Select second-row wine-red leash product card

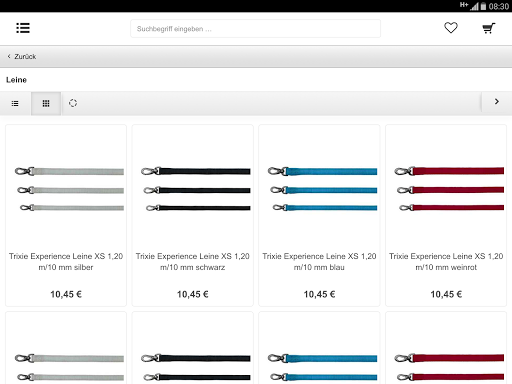coord(446,348)
